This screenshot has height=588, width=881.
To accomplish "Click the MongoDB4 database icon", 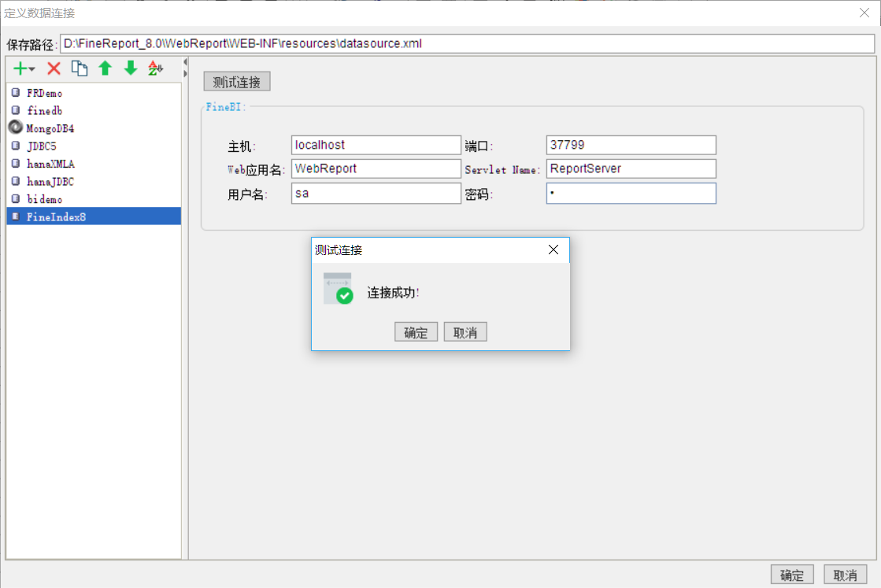I will coord(16,128).
